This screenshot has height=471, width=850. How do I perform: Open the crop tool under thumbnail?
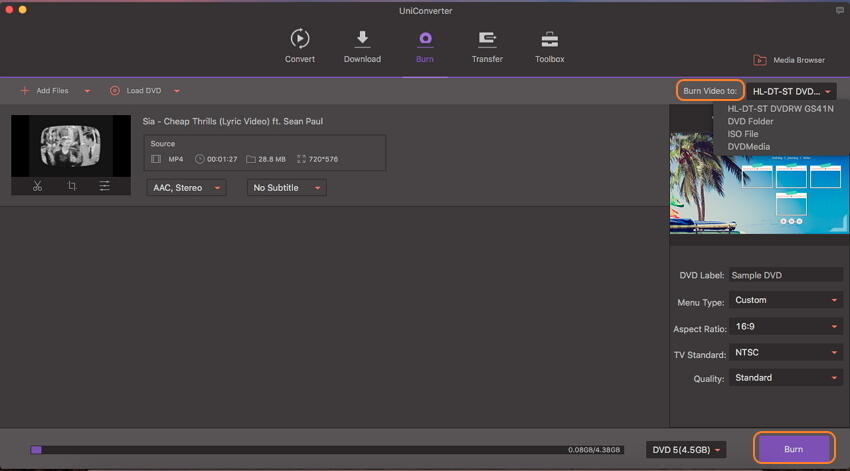(x=72, y=186)
